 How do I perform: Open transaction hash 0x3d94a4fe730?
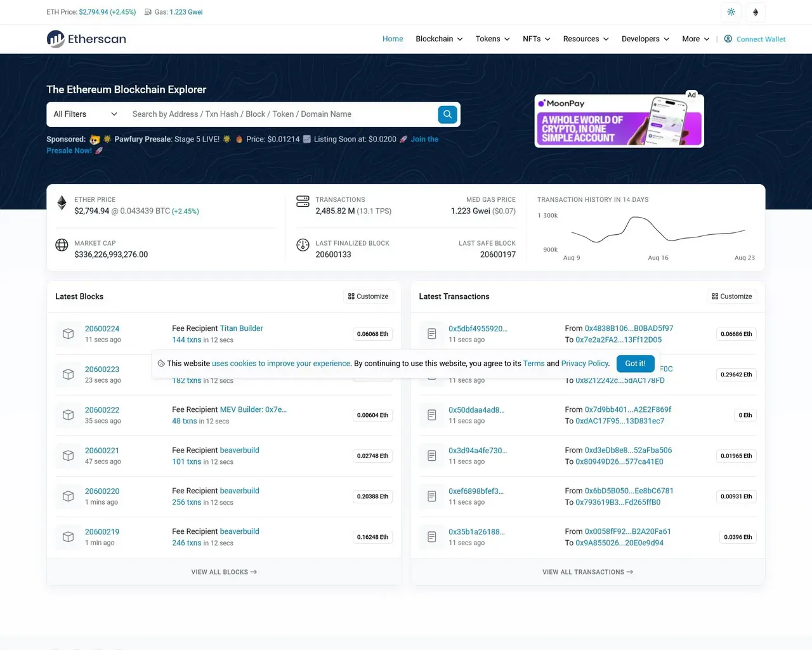pos(478,451)
